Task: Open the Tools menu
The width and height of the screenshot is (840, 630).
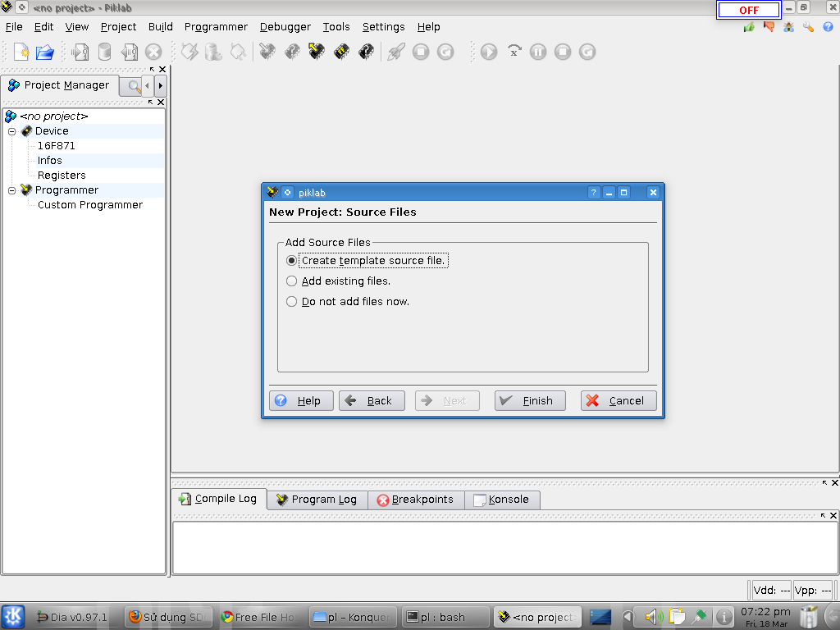Action: click(x=336, y=27)
